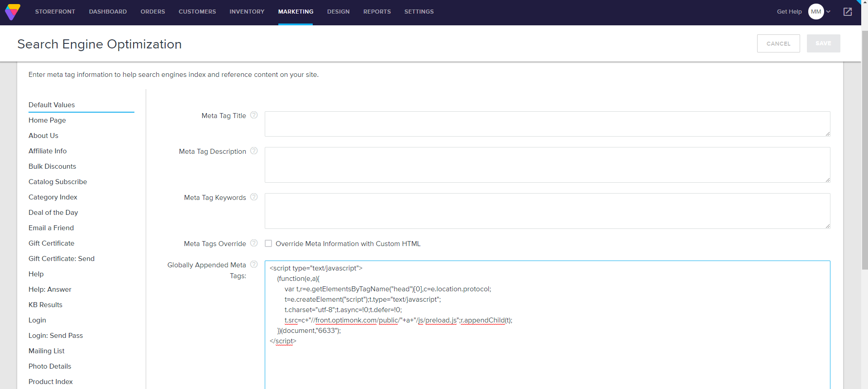Select Catalog Subscribe in the sidebar
868x389 pixels.
(x=57, y=182)
